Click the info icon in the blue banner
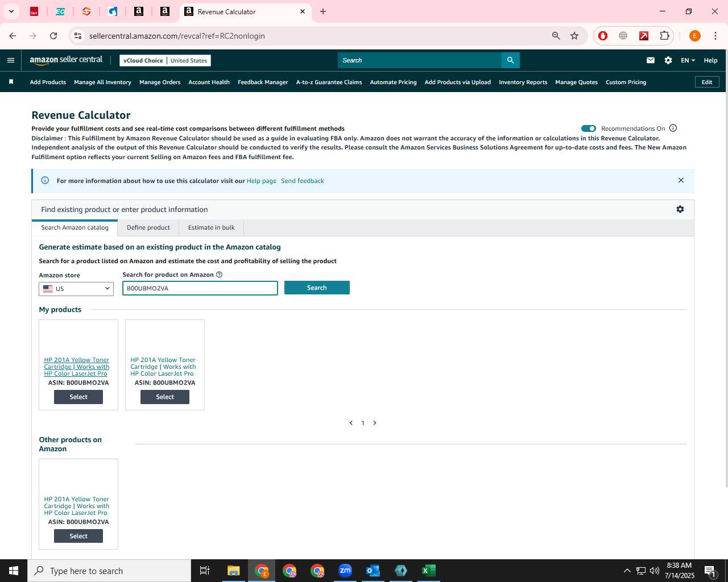Viewport: 728px width, 582px height. 45,180
